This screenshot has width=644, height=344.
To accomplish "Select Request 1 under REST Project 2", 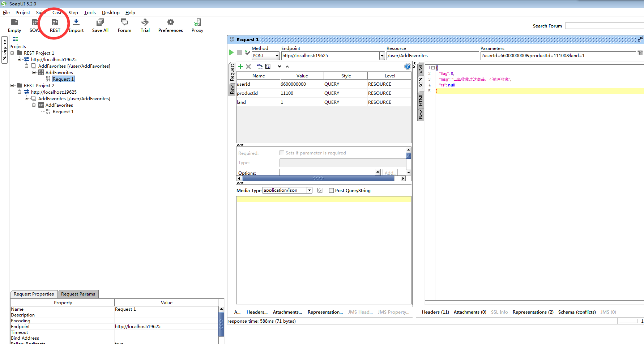I will click(63, 112).
